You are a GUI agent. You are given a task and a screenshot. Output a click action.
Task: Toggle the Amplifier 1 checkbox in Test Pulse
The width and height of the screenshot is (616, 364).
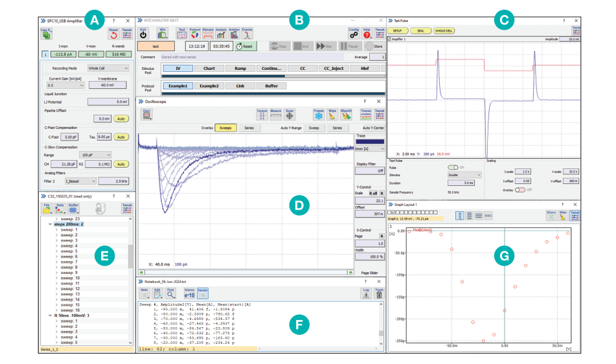pos(389,40)
